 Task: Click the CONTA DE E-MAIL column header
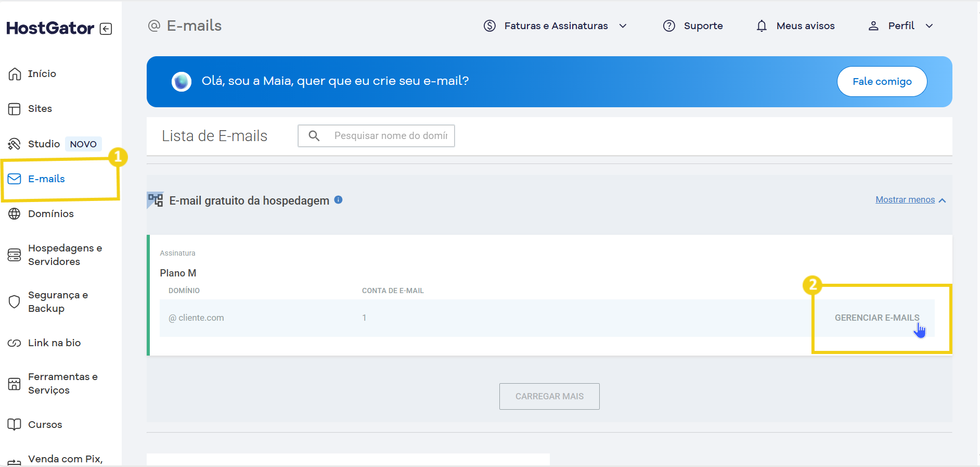(393, 291)
